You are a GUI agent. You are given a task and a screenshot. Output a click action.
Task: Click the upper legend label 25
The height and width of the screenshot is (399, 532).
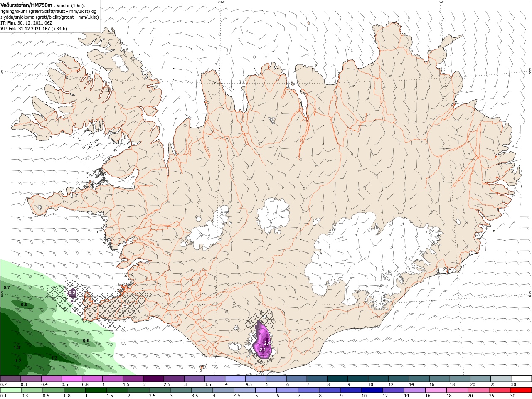[492, 384]
